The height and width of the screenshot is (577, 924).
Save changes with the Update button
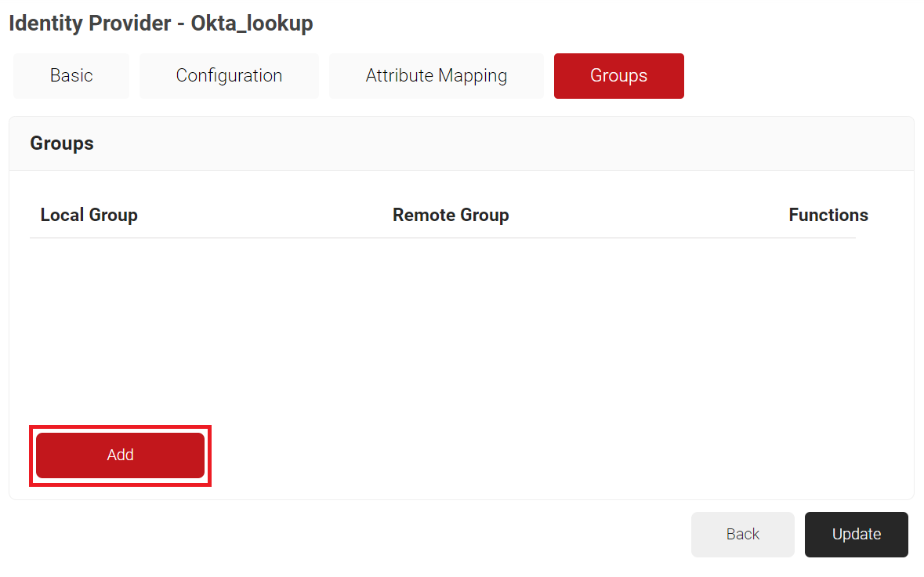pyautogui.click(x=856, y=534)
